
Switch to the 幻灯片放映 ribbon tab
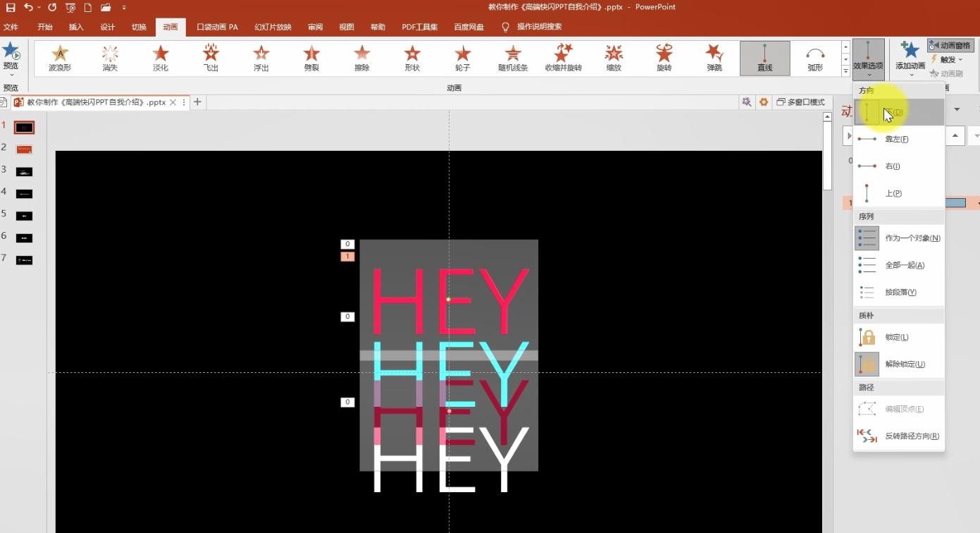tap(273, 27)
